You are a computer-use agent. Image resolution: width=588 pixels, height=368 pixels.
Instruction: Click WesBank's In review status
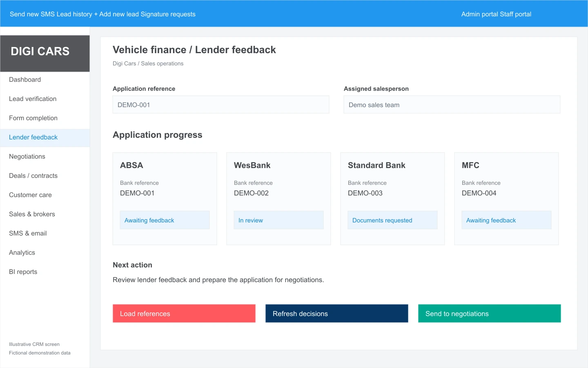(x=278, y=220)
